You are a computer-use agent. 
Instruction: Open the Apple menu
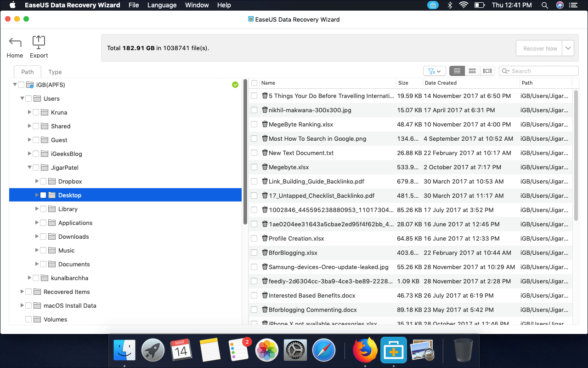coord(12,5)
